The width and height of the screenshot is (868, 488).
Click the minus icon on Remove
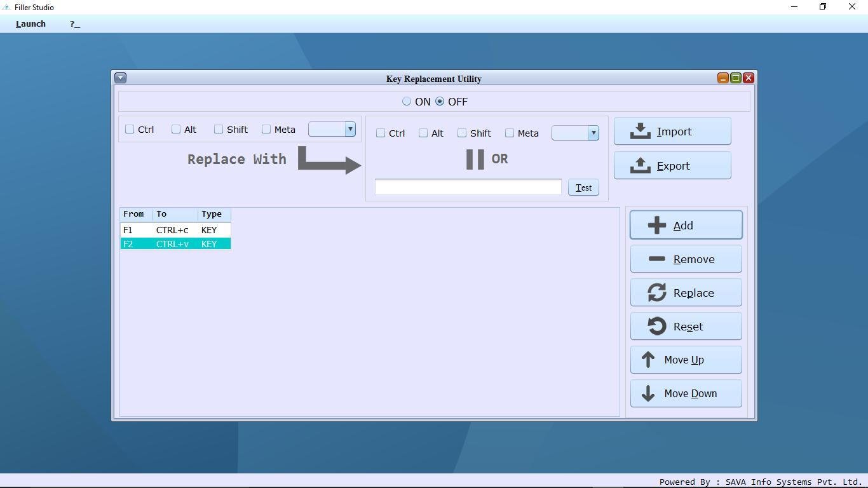(657, 259)
